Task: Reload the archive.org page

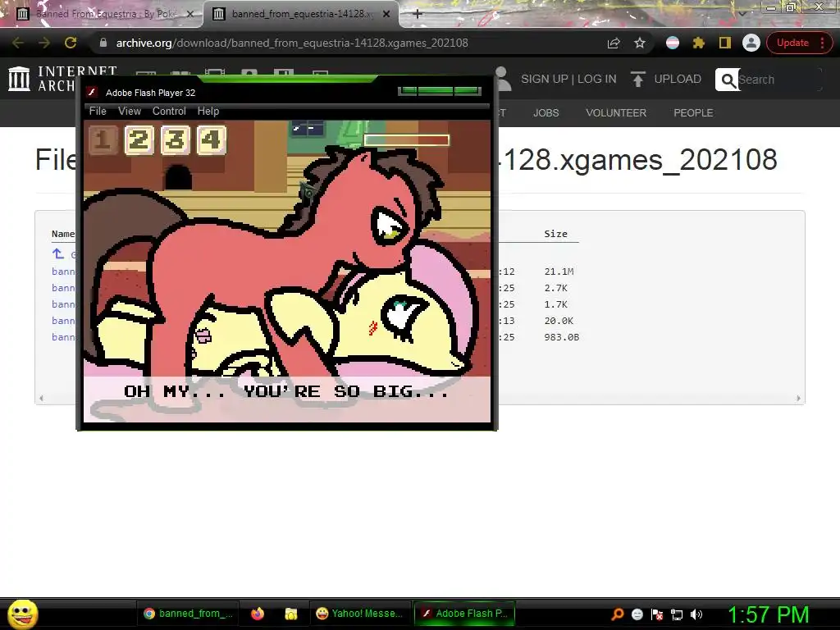Action: tap(71, 43)
